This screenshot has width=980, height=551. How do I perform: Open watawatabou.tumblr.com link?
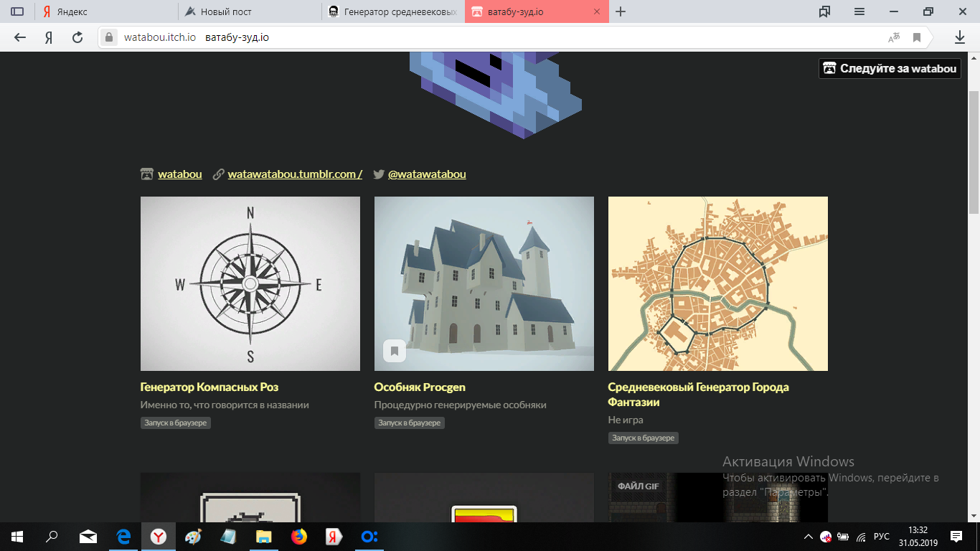pos(295,174)
